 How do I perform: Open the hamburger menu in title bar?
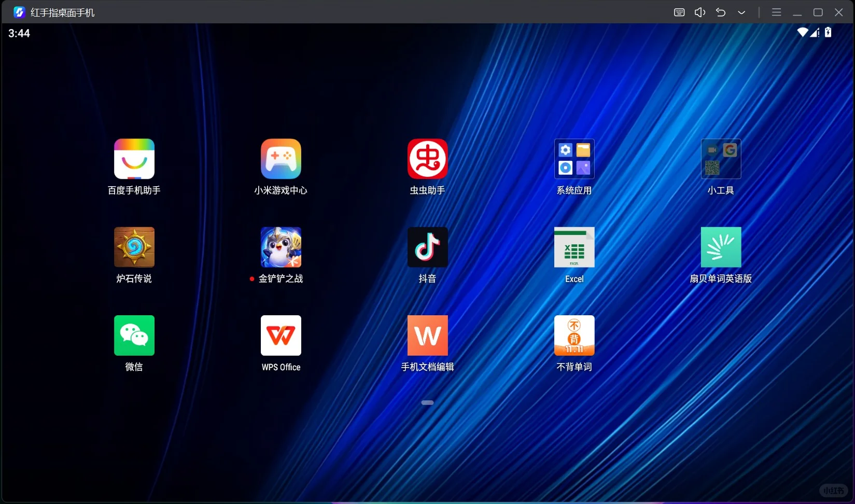[776, 12]
